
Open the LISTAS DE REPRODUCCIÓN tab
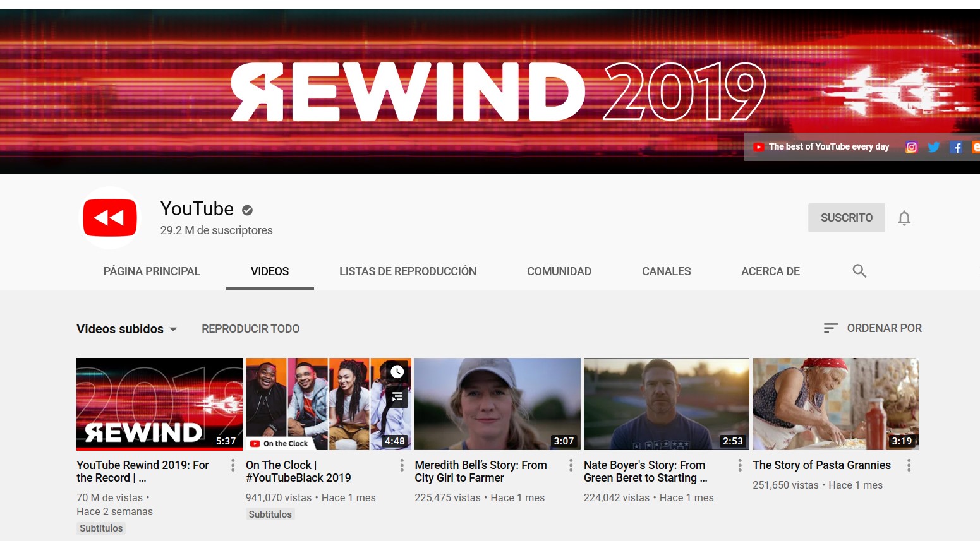(x=408, y=271)
